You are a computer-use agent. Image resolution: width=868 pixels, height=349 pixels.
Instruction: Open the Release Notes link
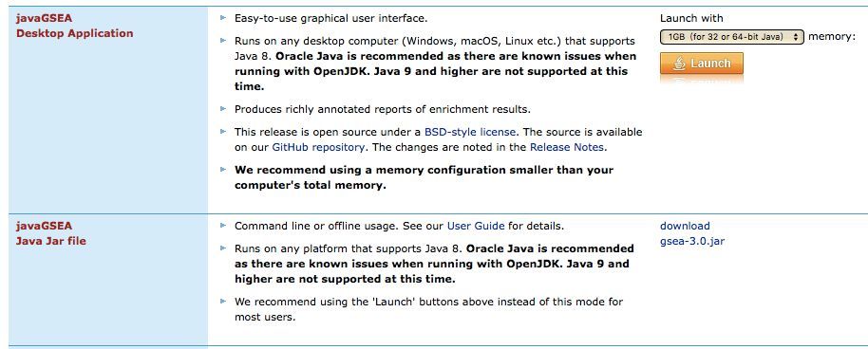coord(567,147)
